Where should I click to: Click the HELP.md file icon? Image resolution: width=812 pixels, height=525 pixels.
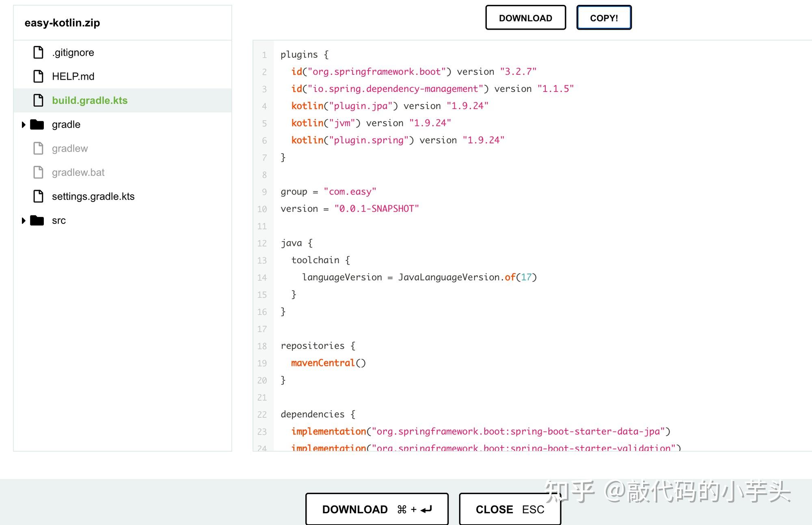pos(38,76)
